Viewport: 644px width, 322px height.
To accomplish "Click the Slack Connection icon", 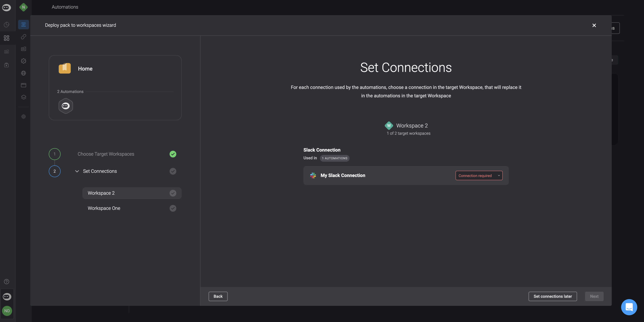I will 313,175.
